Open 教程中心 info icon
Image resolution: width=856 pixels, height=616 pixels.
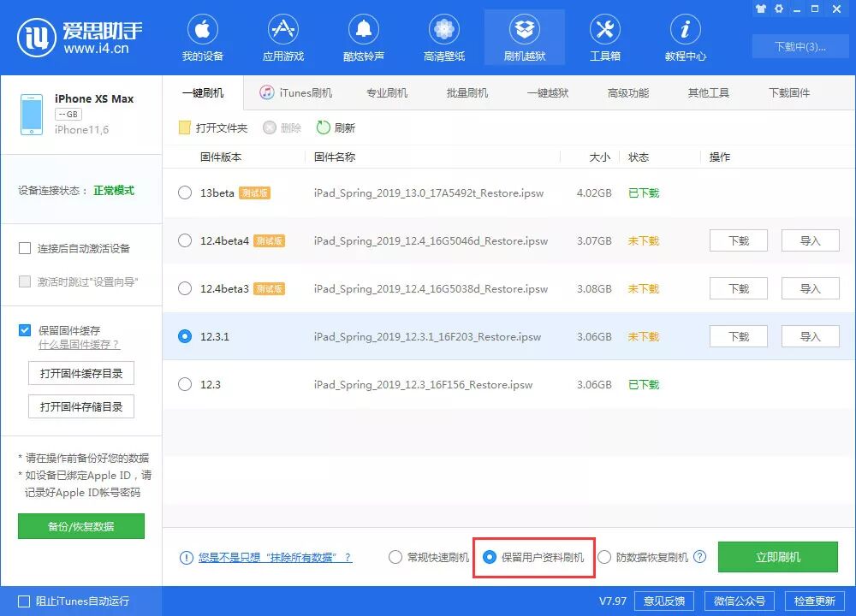[x=685, y=29]
